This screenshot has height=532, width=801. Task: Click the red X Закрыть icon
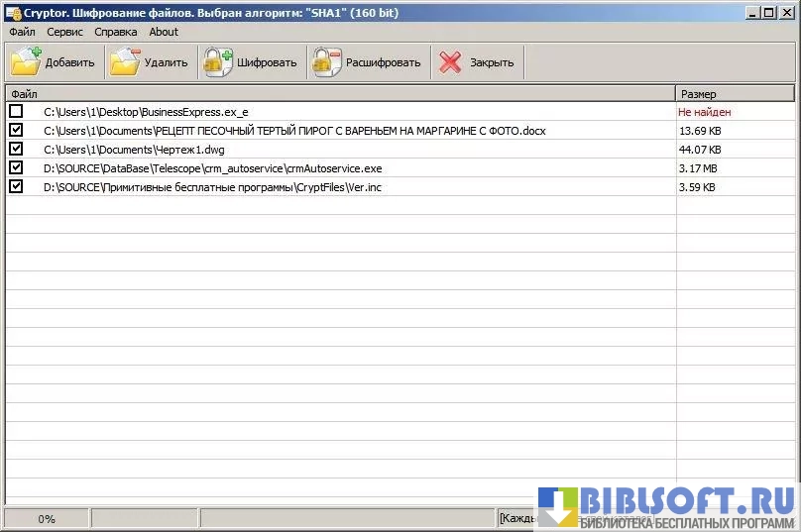[x=451, y=62]
